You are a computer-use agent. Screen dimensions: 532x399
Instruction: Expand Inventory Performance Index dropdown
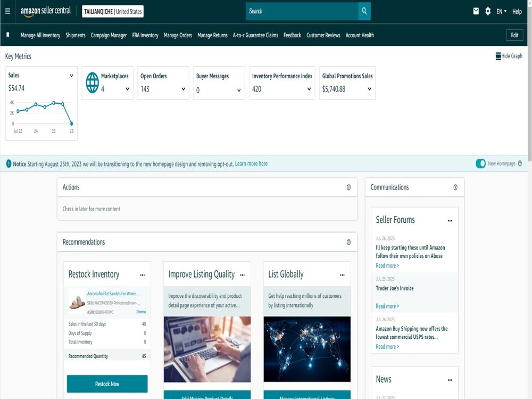(309, 89)
